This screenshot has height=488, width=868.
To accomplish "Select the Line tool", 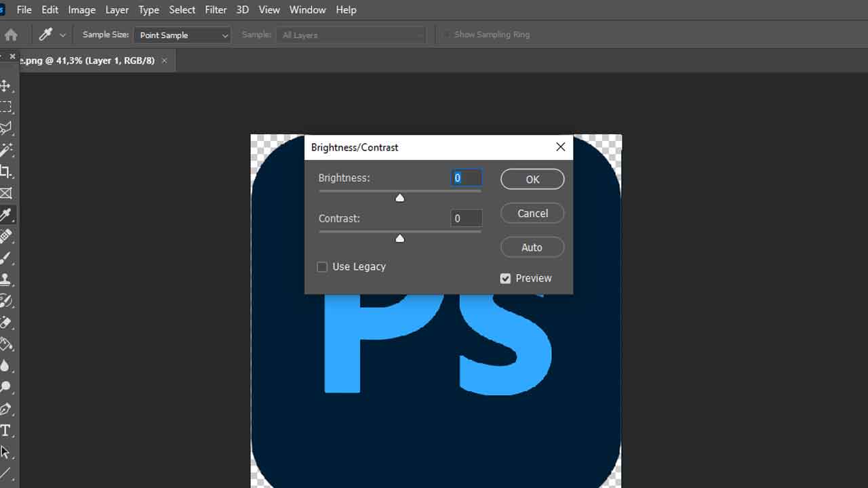I will click(5, 473).
